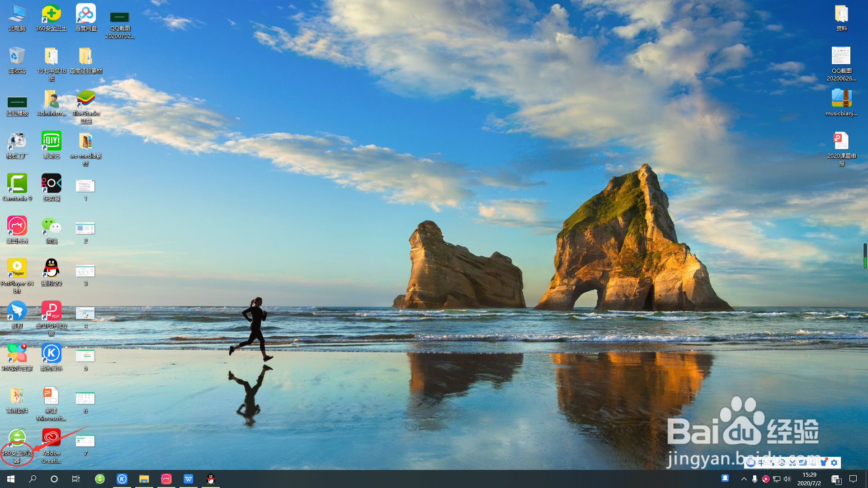
Task: Toggle input method punctuation mode
Action: [x=771, y=463]
